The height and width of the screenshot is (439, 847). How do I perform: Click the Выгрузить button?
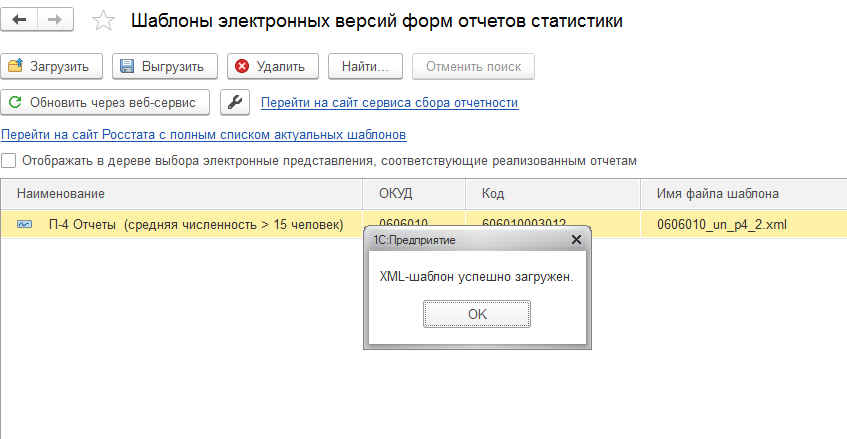point(165,66)
